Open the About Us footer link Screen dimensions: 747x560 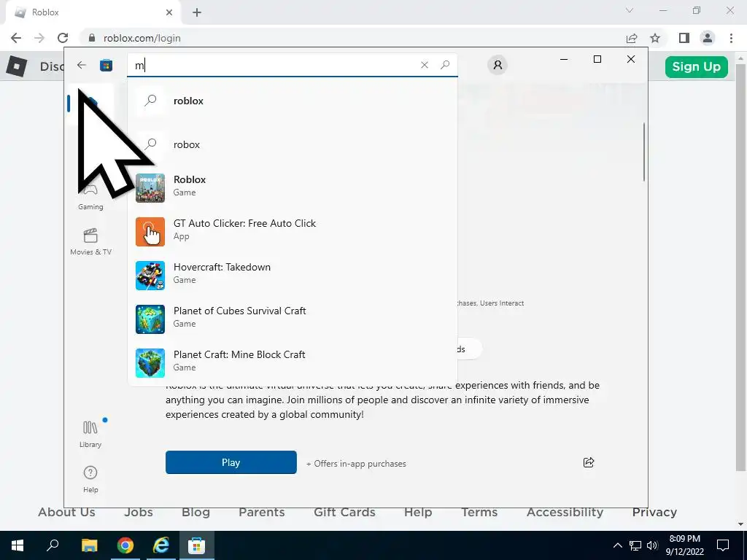(x=66, y=512)
